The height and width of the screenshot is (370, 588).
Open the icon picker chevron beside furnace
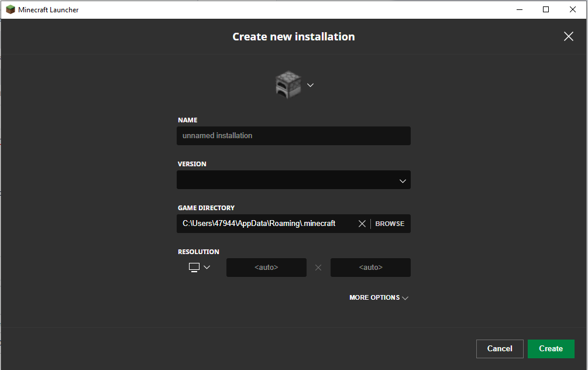point(310,85)
